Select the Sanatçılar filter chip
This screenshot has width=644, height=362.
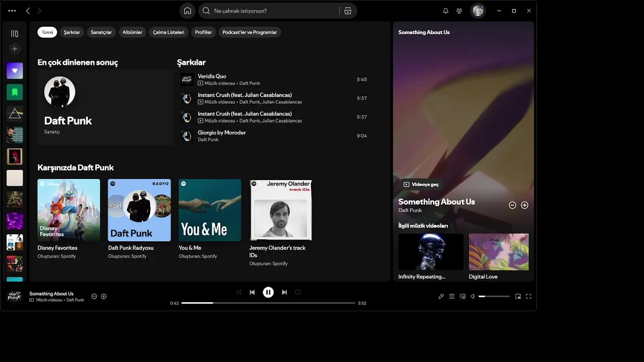tap(101, 32)
